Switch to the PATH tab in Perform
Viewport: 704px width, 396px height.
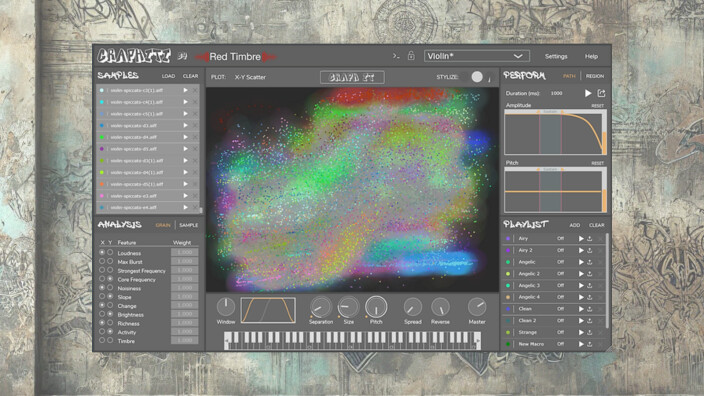coord(569,76)
